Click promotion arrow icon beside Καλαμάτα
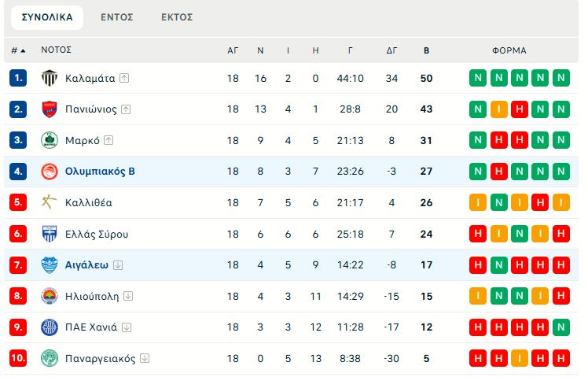 tap(124, 78)
